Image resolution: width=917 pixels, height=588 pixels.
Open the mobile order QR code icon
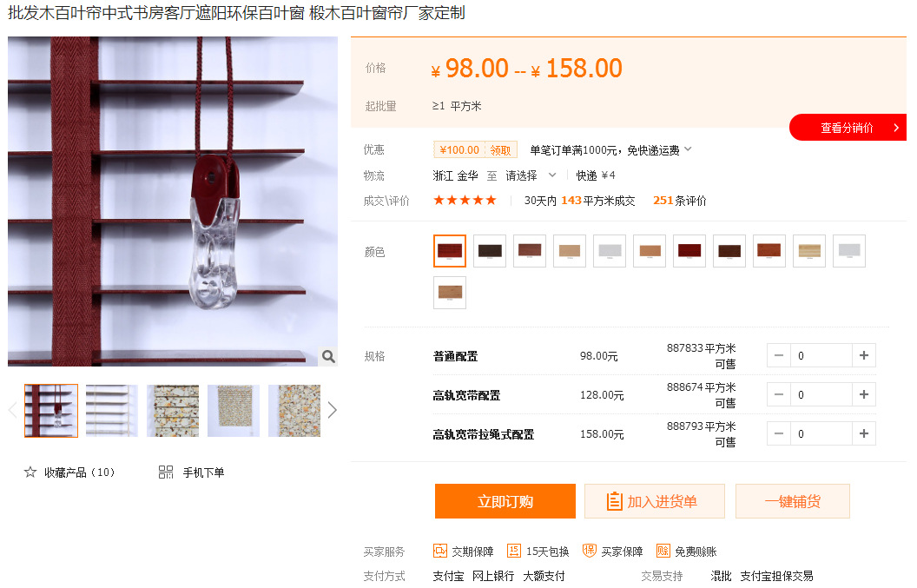click(x=166, y=472)
